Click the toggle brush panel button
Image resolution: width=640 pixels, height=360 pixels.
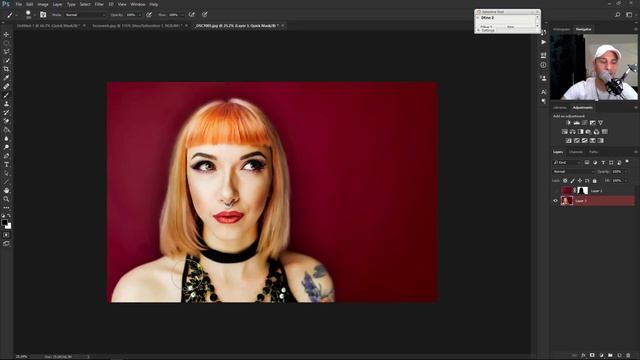pyautogui.click(x=43, y=15)
